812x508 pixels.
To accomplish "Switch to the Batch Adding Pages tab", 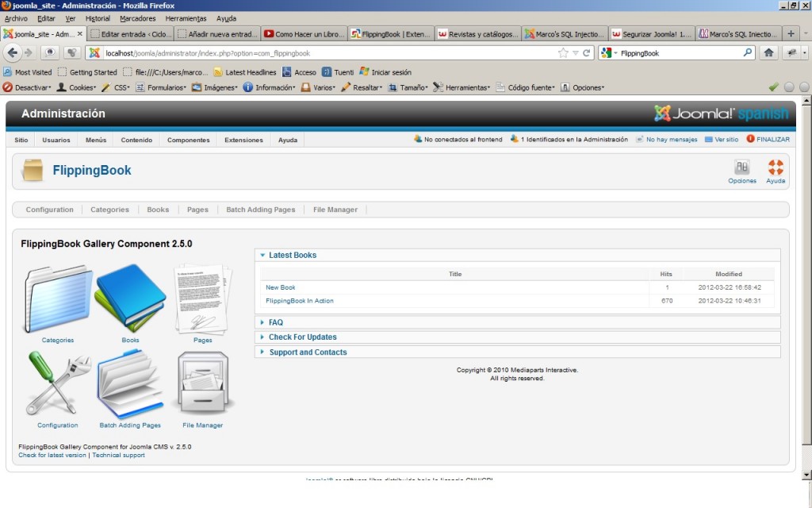I will point(260,210).
